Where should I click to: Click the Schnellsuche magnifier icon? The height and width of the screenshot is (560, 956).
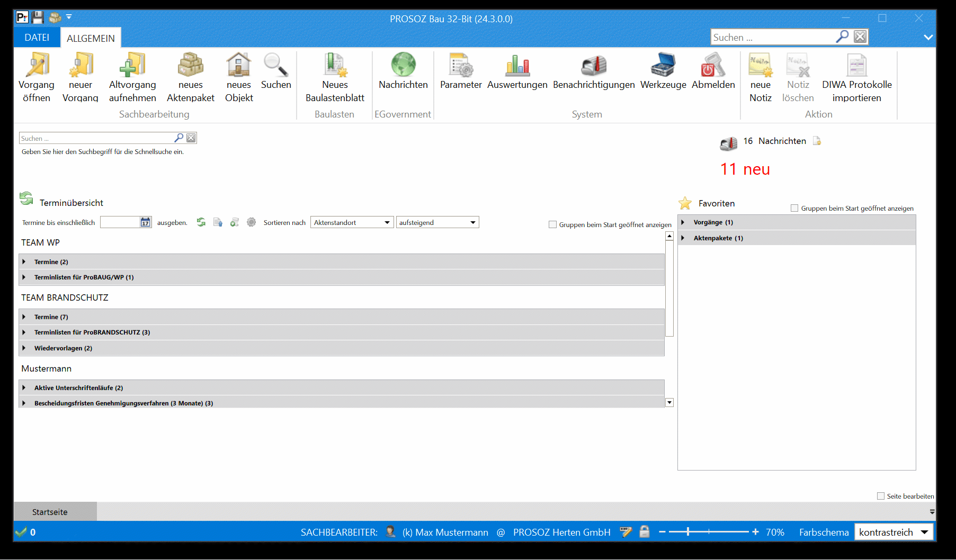point(179,138)
